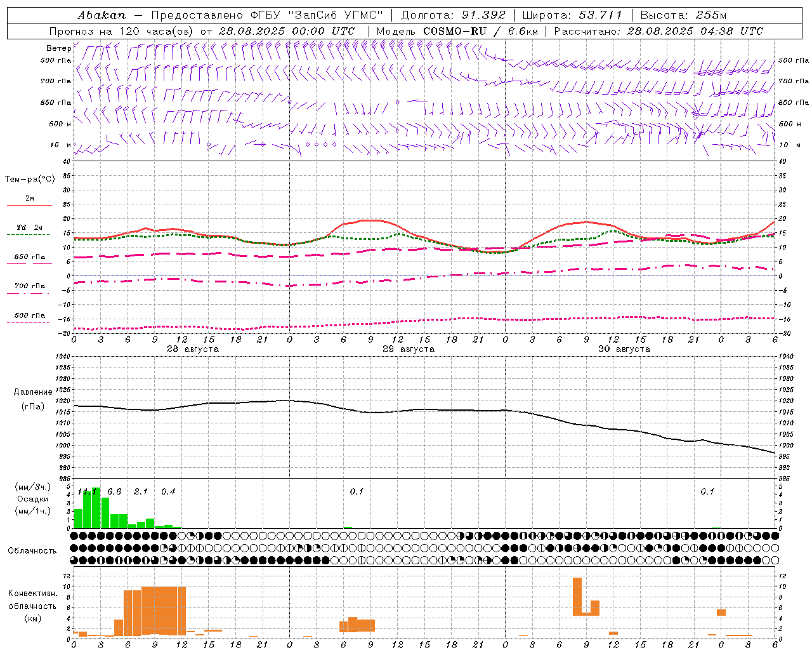
Task: Click the 'Ветер' wind panel label
Action: pyautogui.click(x=59, y=48)
